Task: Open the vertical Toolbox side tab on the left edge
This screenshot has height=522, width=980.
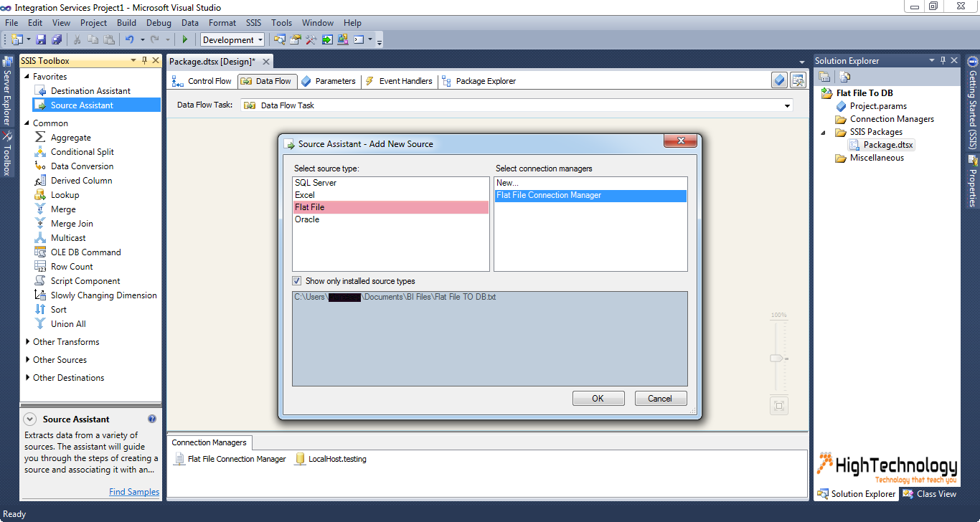Action: click(x=6, y=154)
